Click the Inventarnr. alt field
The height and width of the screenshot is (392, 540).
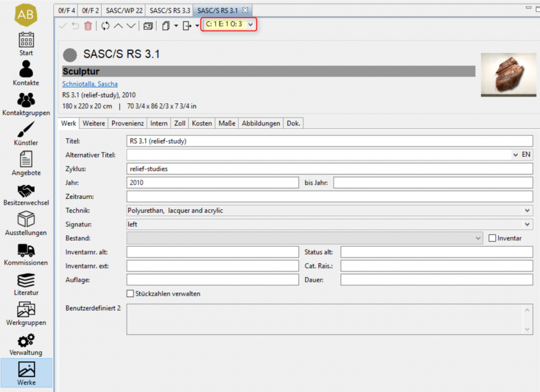(213, 252)
